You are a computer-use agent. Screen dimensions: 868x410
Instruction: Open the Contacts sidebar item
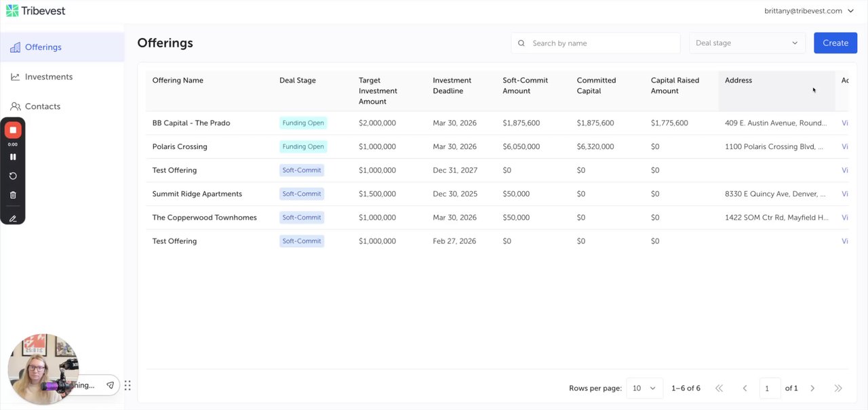42,106
